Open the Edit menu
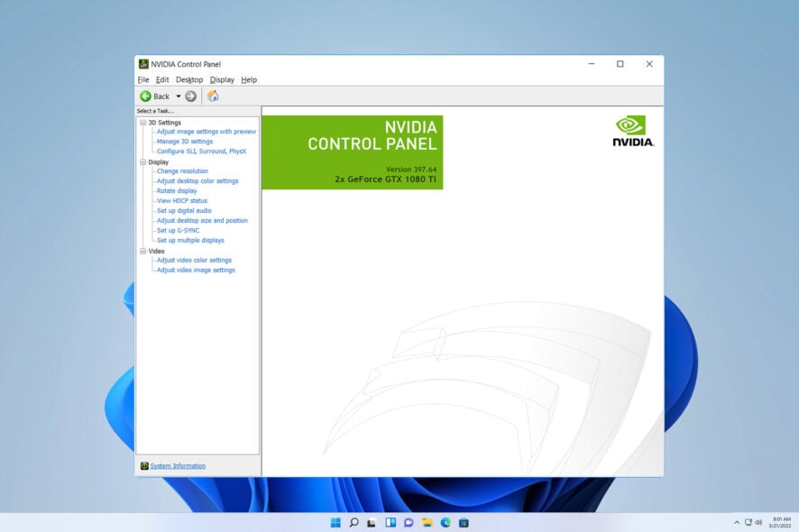The image size is (799, 532). [x=162, y=79]
